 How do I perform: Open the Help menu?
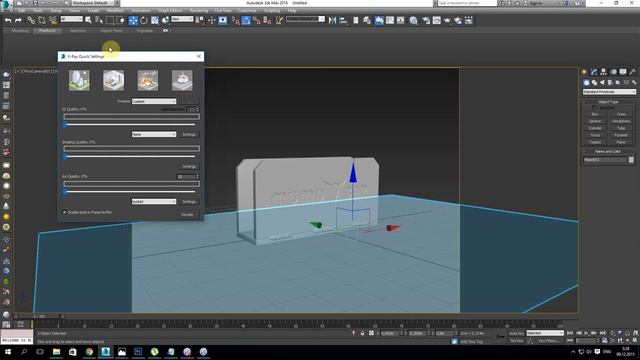pyautogui.click(x=292, y=11)
